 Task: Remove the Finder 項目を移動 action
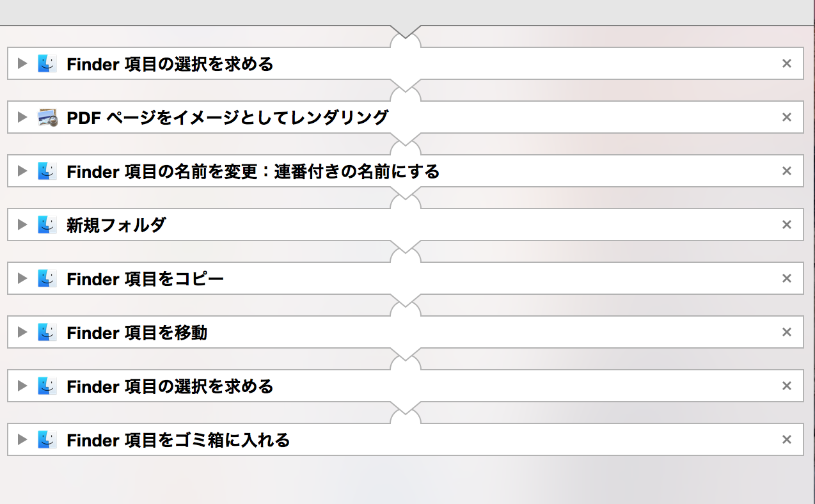(x=787, y=332)
